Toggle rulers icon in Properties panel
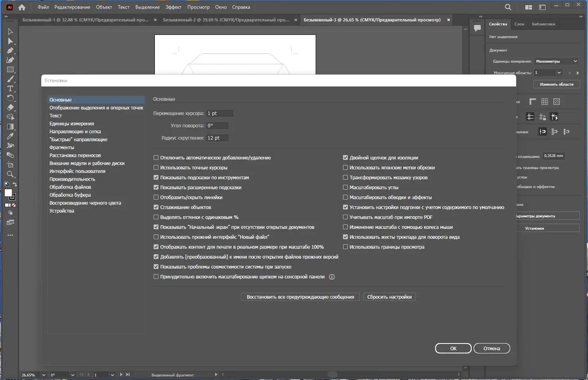Screen dimensions: 588x380 click(532, 102)
